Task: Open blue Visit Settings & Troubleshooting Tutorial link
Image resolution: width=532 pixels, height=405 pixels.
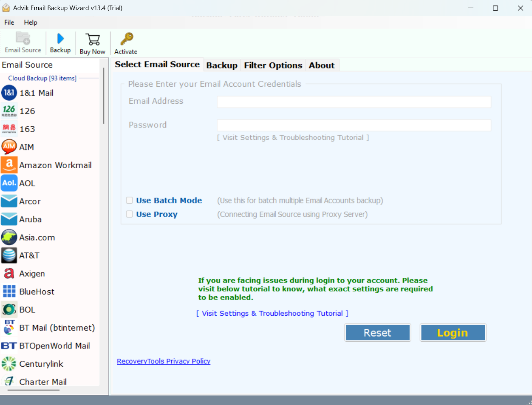Action: point(272,313)
